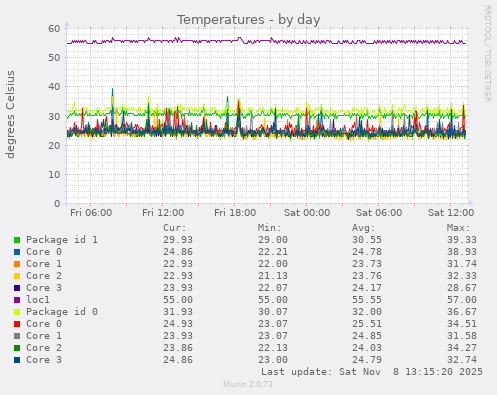Click the red swatch for Core 0 with max 34.51
Viewport: 497px width, 395px height.
pos(17,324)
